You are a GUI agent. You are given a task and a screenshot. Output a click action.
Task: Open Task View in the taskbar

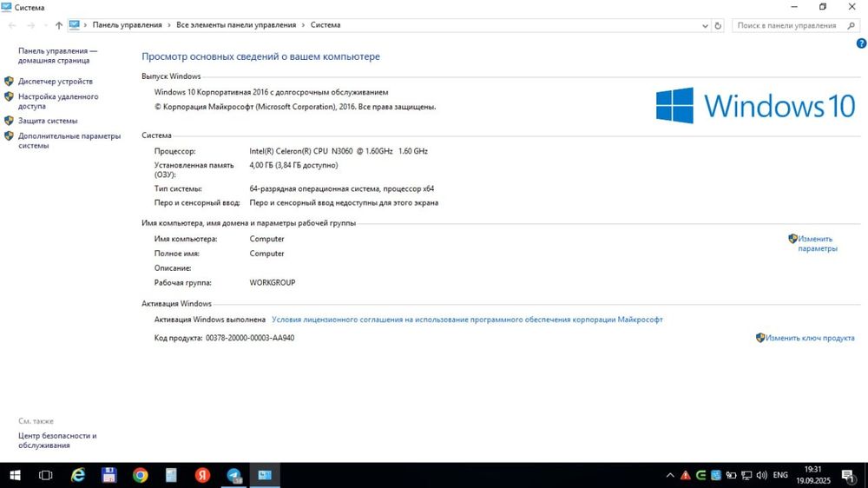click(x=45, y=475)
